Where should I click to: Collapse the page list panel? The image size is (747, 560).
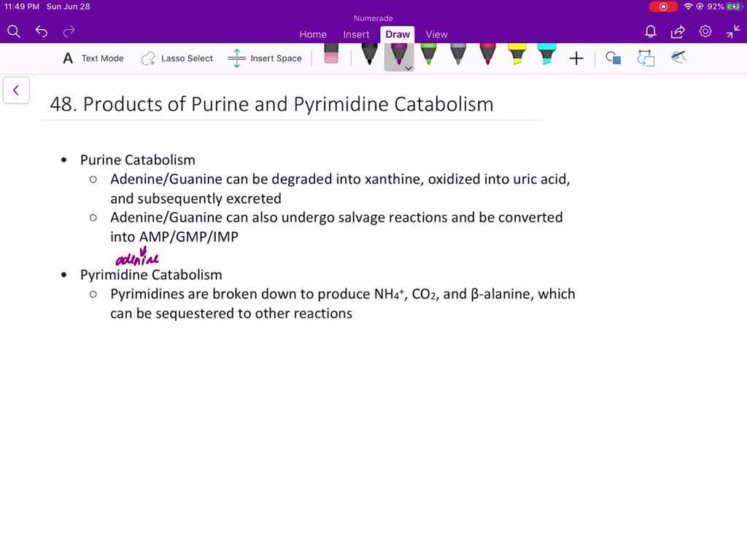pyautogui.click(x=16, y=90)
